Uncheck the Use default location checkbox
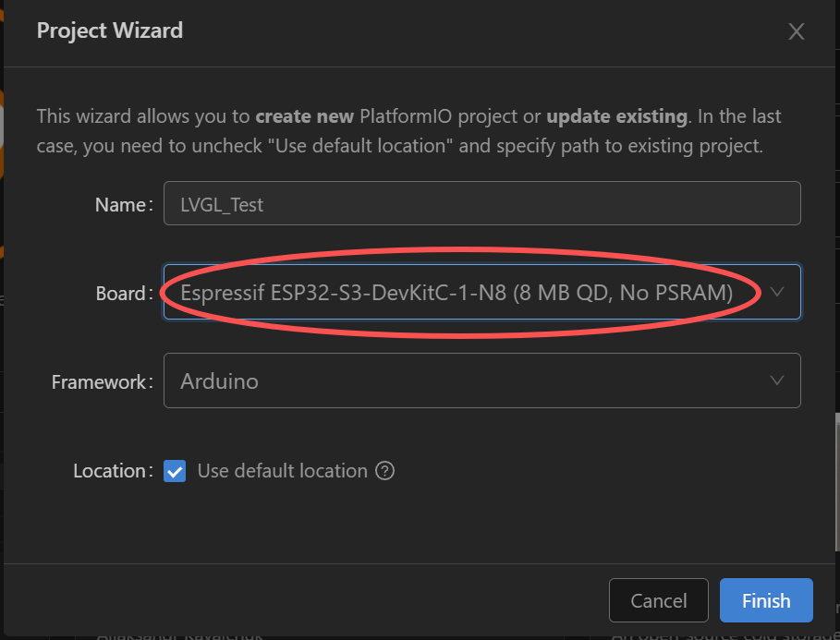Viewport: 840px width, 640px height. click(175, 471)
